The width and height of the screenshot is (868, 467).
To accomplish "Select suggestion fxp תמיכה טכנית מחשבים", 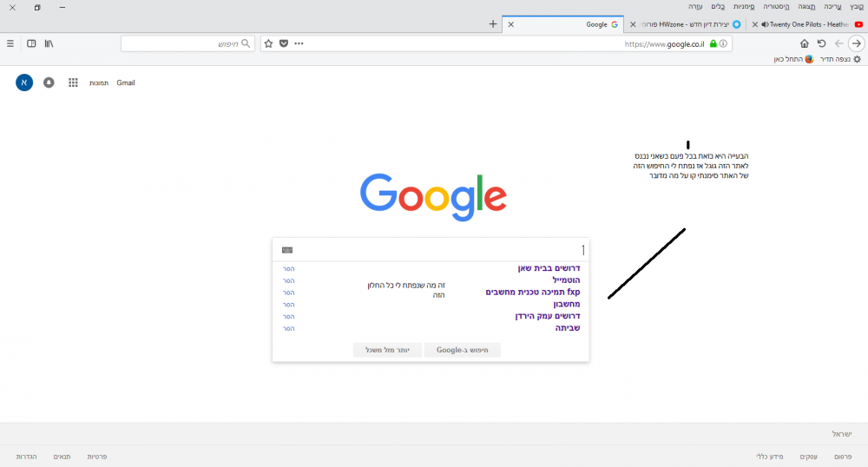I will coord(533,293).
